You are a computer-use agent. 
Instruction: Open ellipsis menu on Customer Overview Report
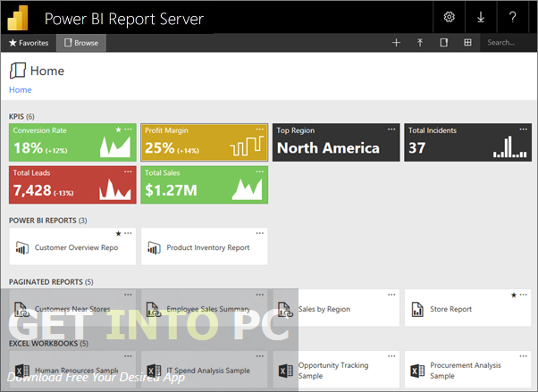[128, 233]
